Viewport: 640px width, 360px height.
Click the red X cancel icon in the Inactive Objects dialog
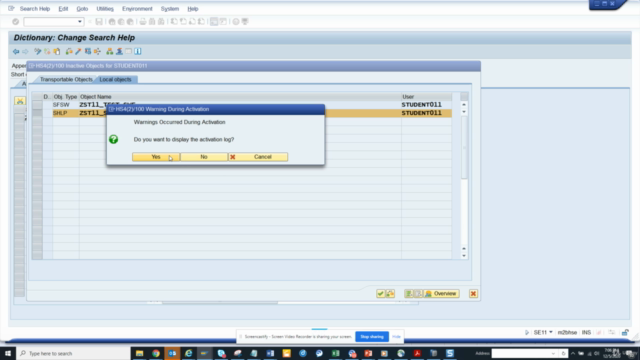coord(473,293)
